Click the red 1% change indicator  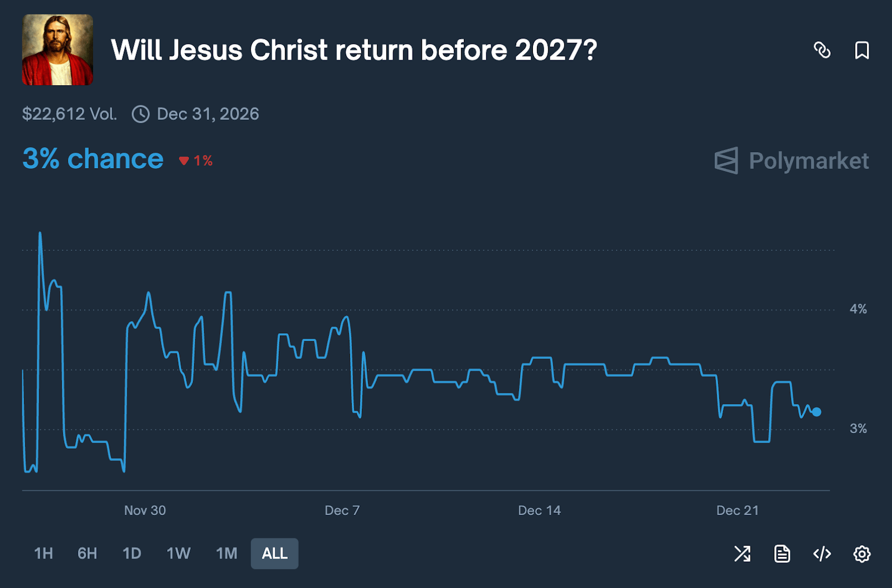[x=196, y=161]
